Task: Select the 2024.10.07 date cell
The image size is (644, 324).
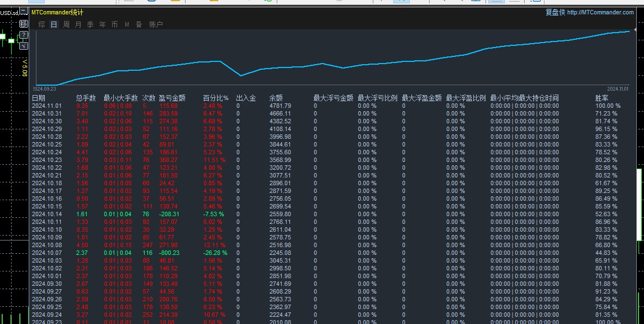Action: (47, 253)
